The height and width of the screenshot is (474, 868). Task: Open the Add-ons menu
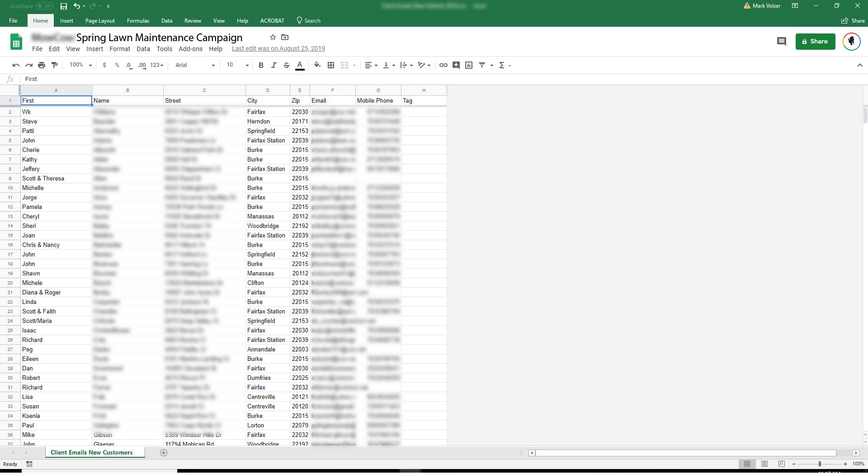[x=190, y=49]
